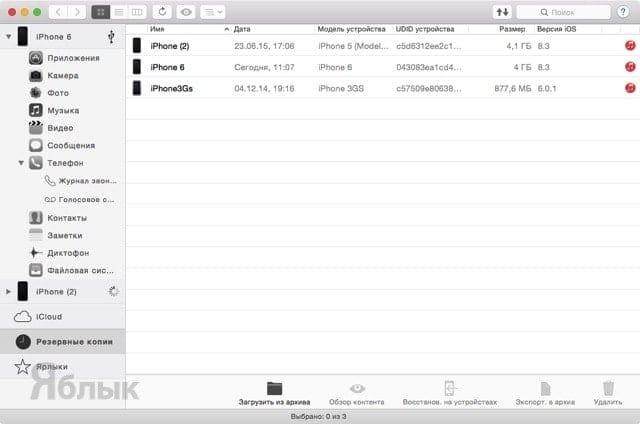Click the iPhone 3GS model cell
The height and width of the screenshot is (424, 640).
click(x=341, y=89)
